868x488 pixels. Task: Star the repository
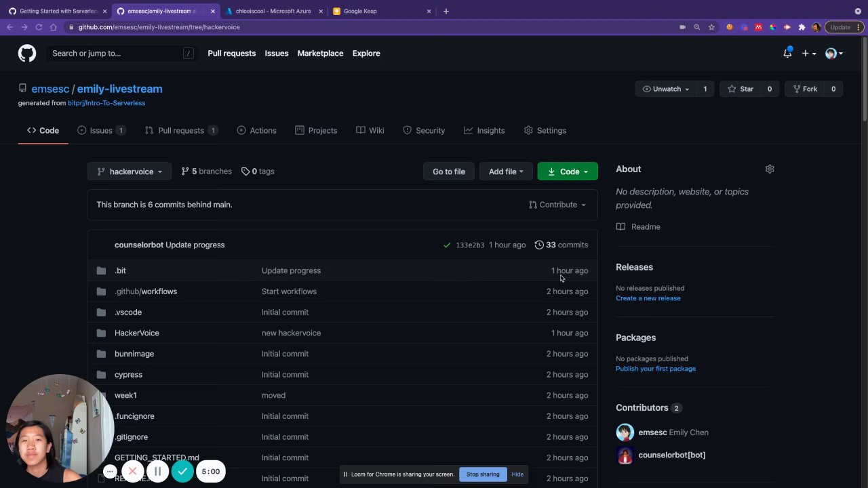click(x=740, y=89)
